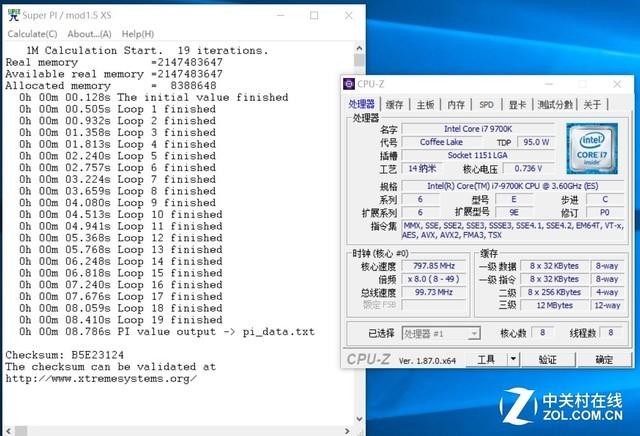Click the 'x 8.0 ( 8 - 49 )' multiplier value
The width and height of the screenshot is (640, 436).
(x=434, y=279)
